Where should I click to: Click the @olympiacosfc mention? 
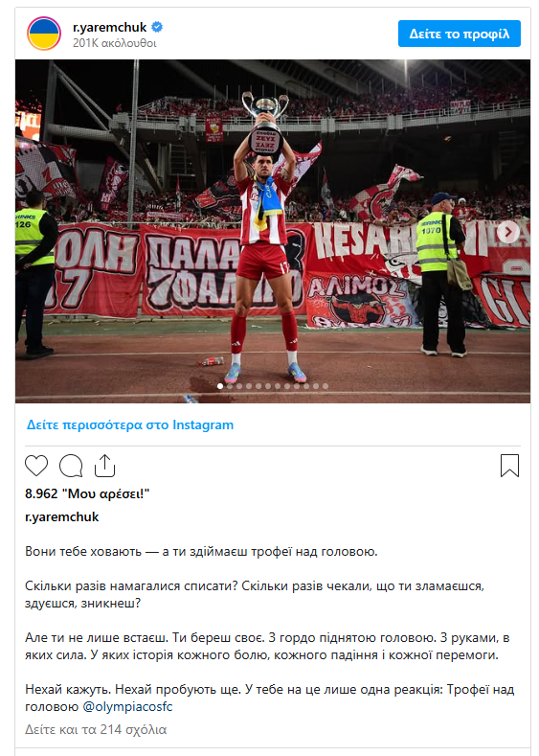tap(127, 707)
